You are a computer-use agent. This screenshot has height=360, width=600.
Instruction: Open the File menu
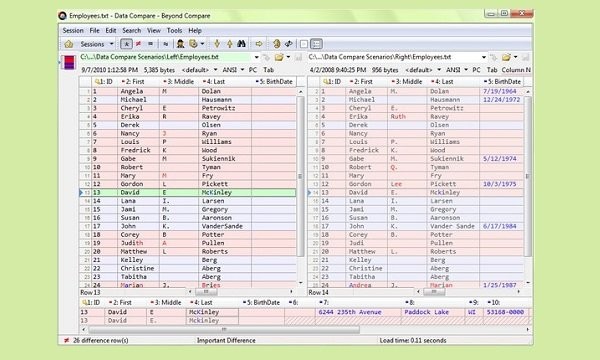click(x=95, y=31)
